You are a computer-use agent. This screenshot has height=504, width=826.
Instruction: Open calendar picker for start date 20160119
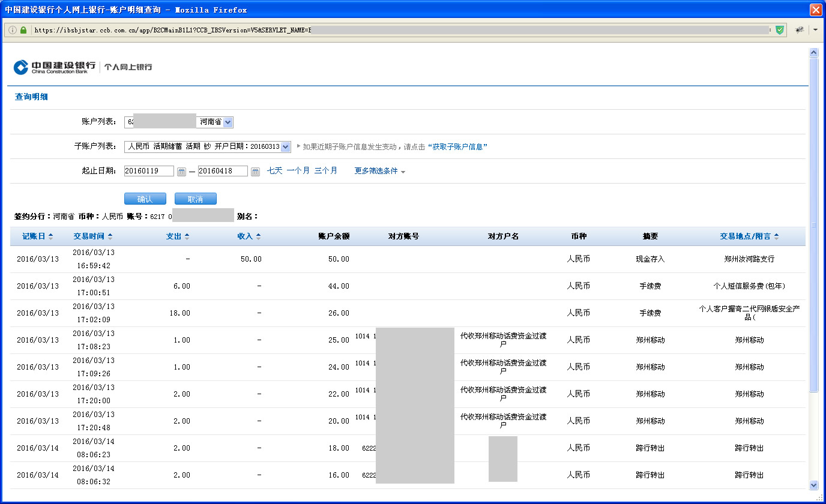point(182,172)
